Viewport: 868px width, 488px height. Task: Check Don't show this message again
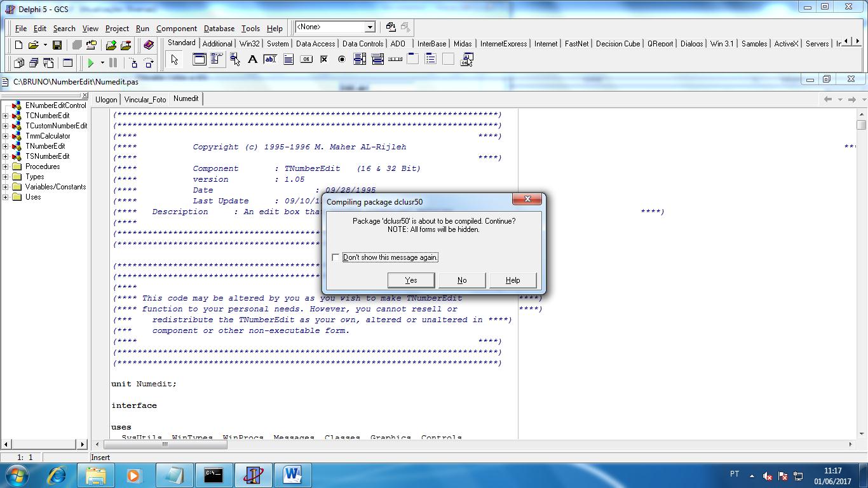click(336, 257)
